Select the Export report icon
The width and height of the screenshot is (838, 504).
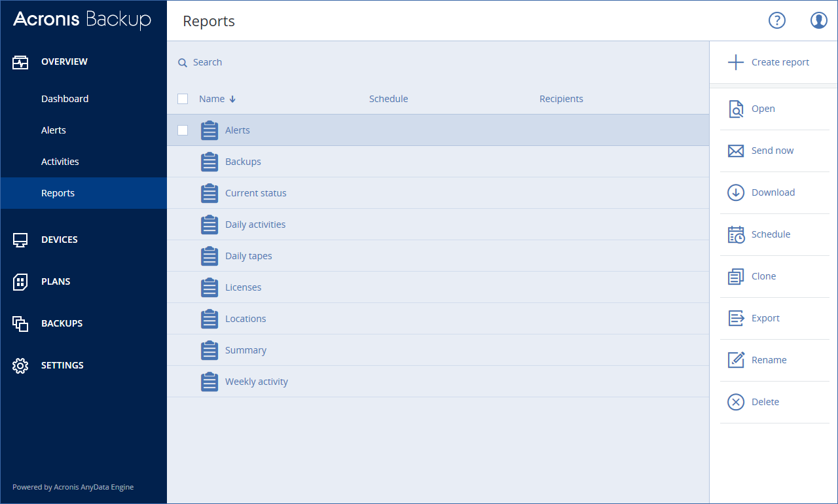735,318
